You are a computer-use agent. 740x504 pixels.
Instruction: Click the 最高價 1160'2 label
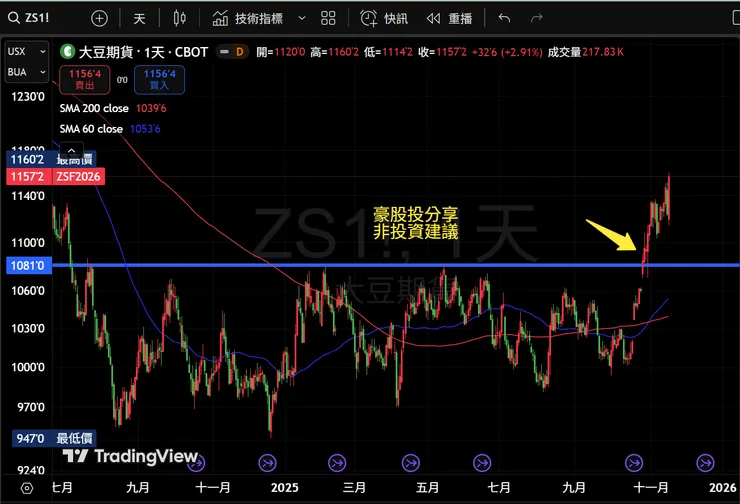pos(51,160)
